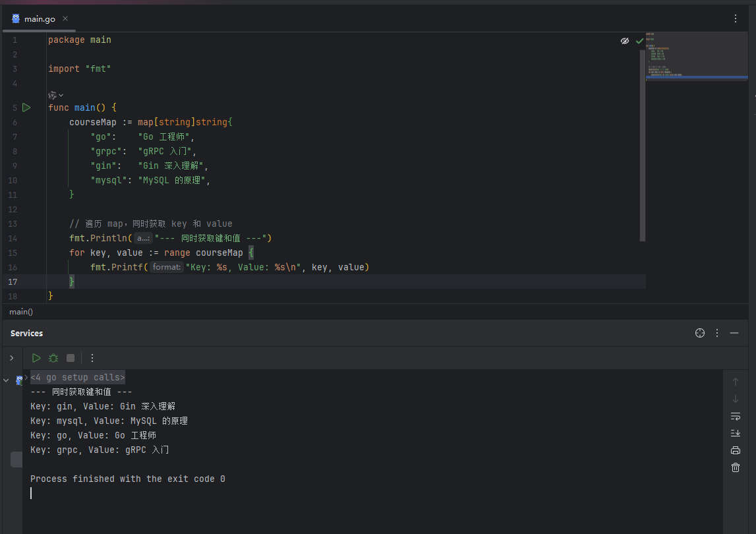
Task: Click the comment on line 13
Action: coord(151,223)
